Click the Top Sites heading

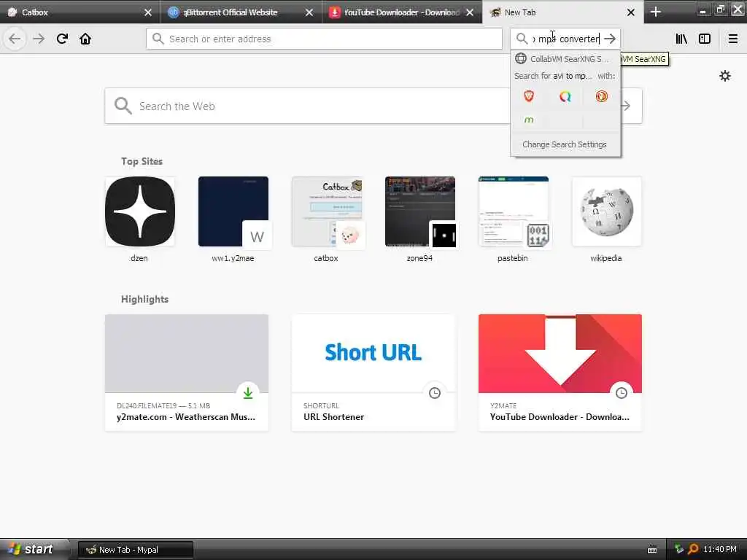[x=142, y=161]
